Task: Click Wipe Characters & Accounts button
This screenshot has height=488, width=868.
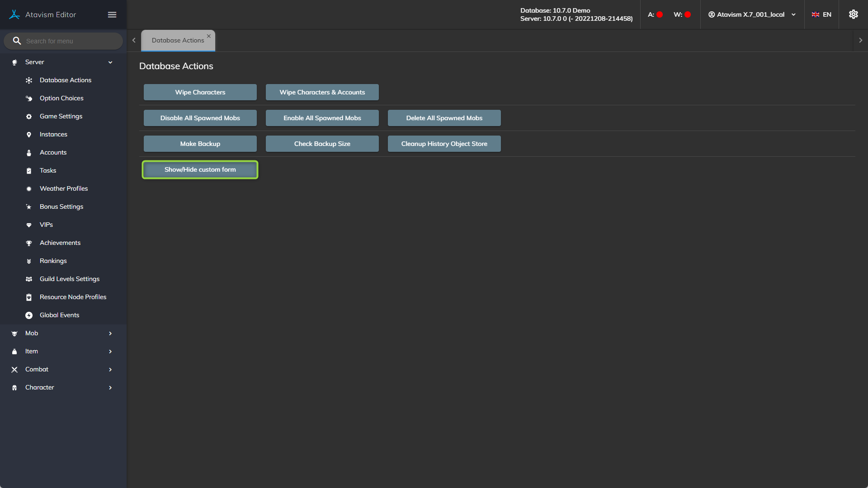Action: click(x=322, y=92)
